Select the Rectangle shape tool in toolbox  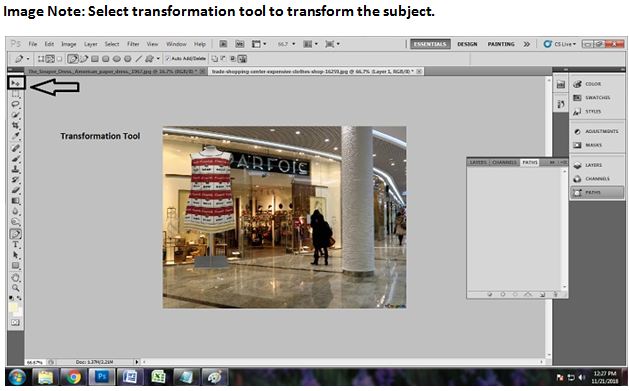[x=15, y=265]
